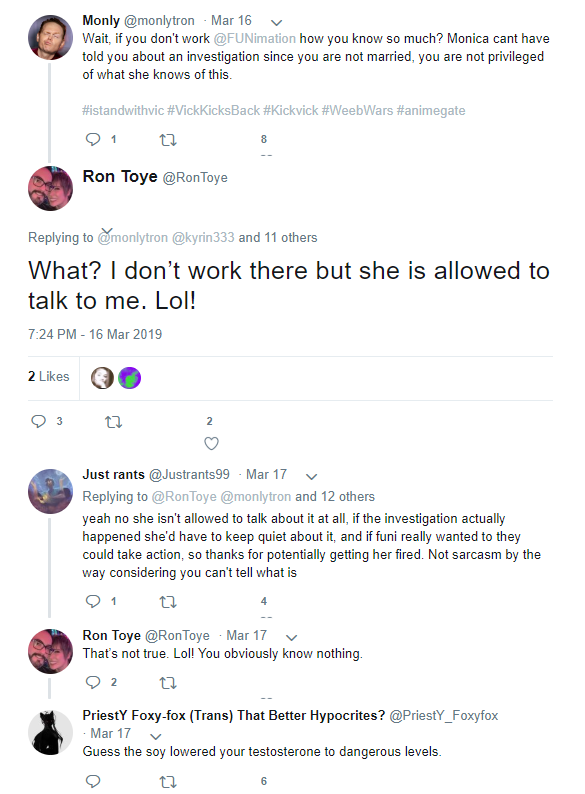
Task: Retweet the main Ron Toye tweet
Action: pos(113,422)
